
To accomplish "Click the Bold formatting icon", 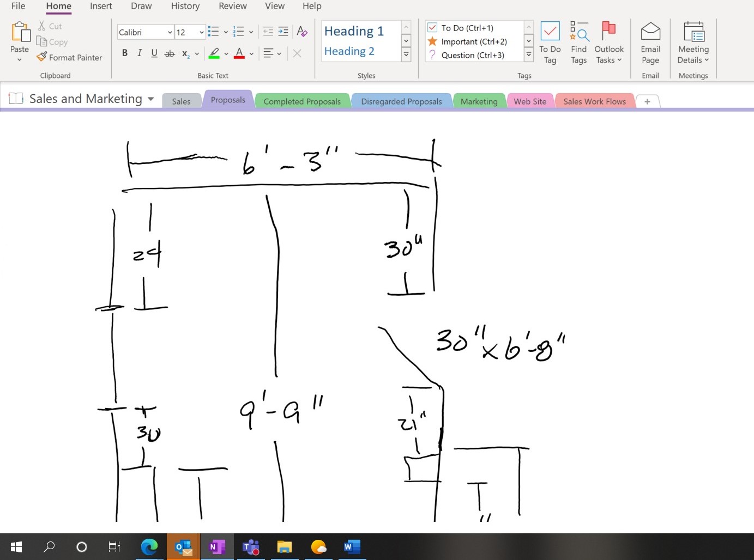I will [x=124, y=53].
